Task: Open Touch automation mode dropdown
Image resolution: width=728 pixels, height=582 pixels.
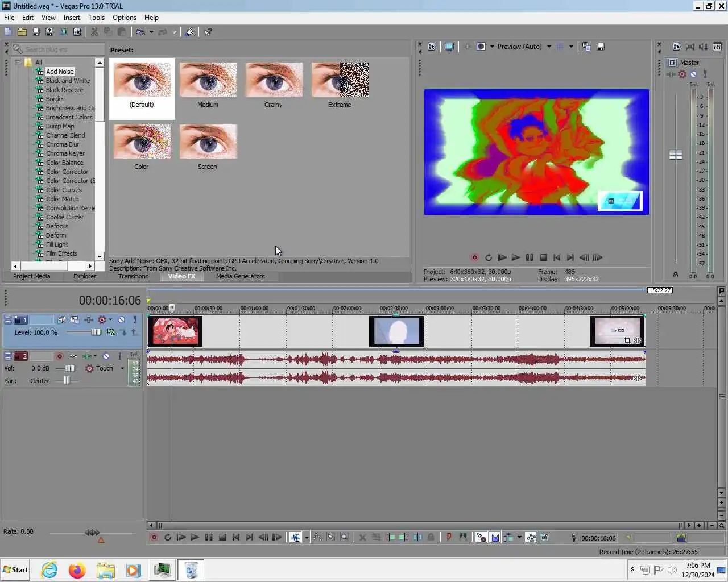Action: 122,368
